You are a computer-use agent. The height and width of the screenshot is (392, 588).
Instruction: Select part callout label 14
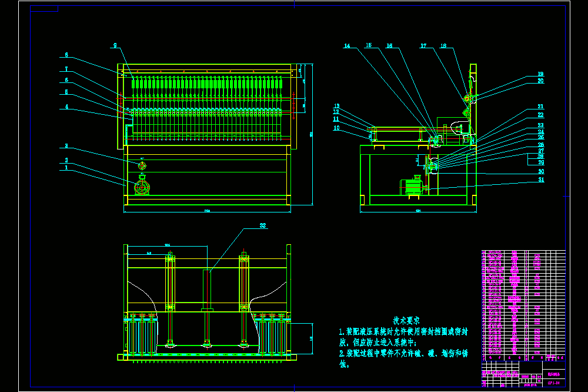coord(347,46)
